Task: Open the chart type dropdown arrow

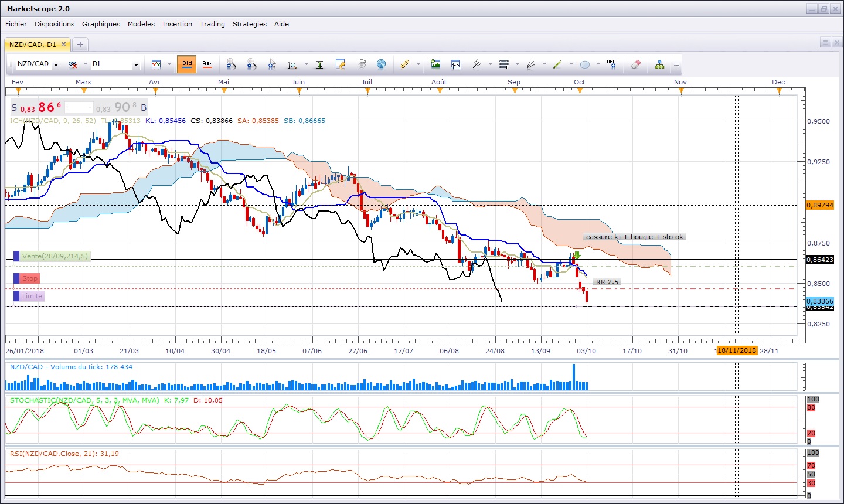Action: [169, 64]
